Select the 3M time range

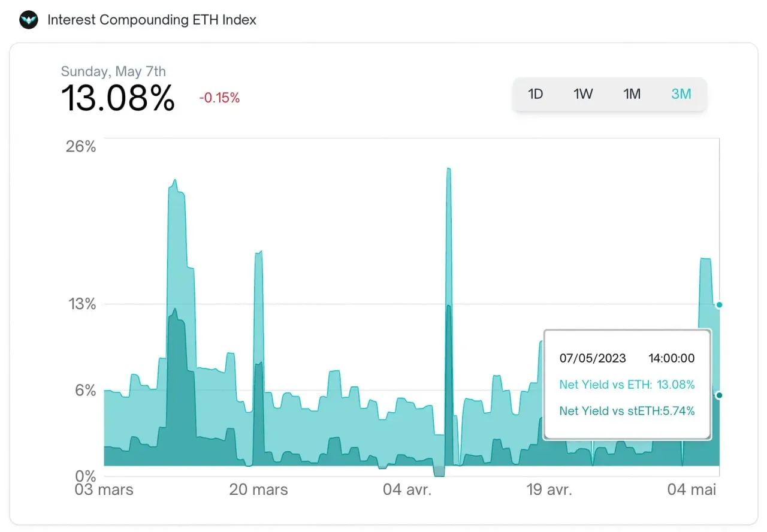(681, 94)
